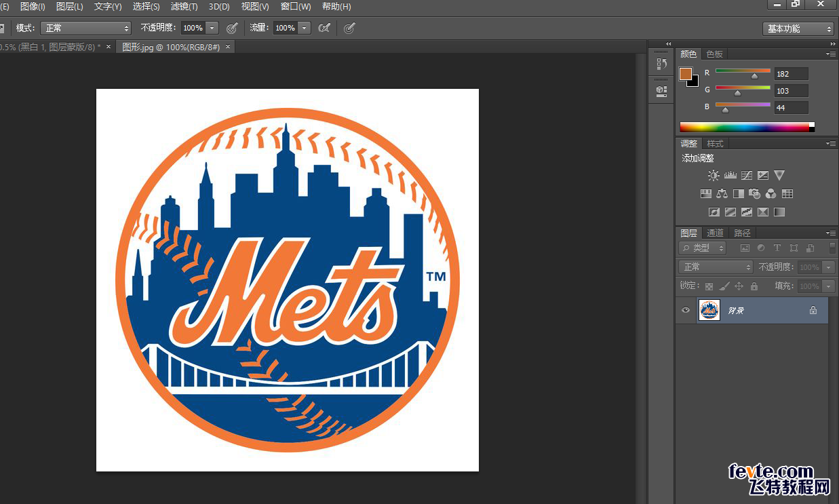Click tablet pressure for opacity icon
This screenshot has height=504, width=839.
[x=232, y=28]
